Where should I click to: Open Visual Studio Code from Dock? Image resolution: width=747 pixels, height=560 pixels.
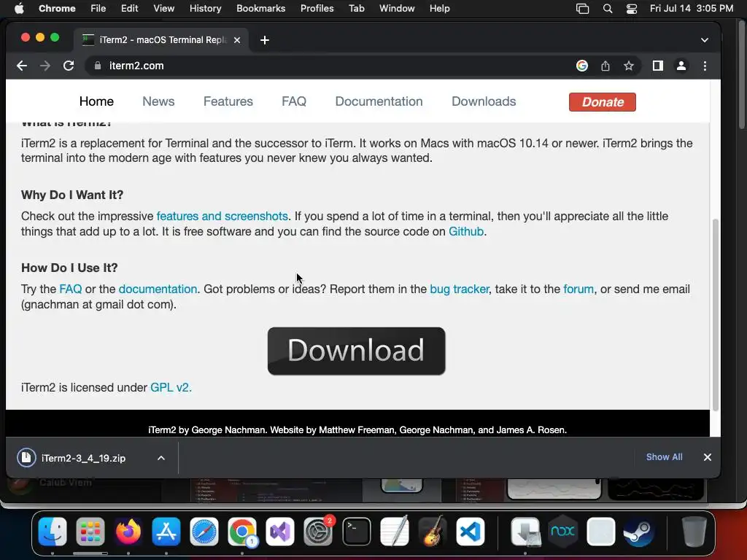[x=471, y=532]
